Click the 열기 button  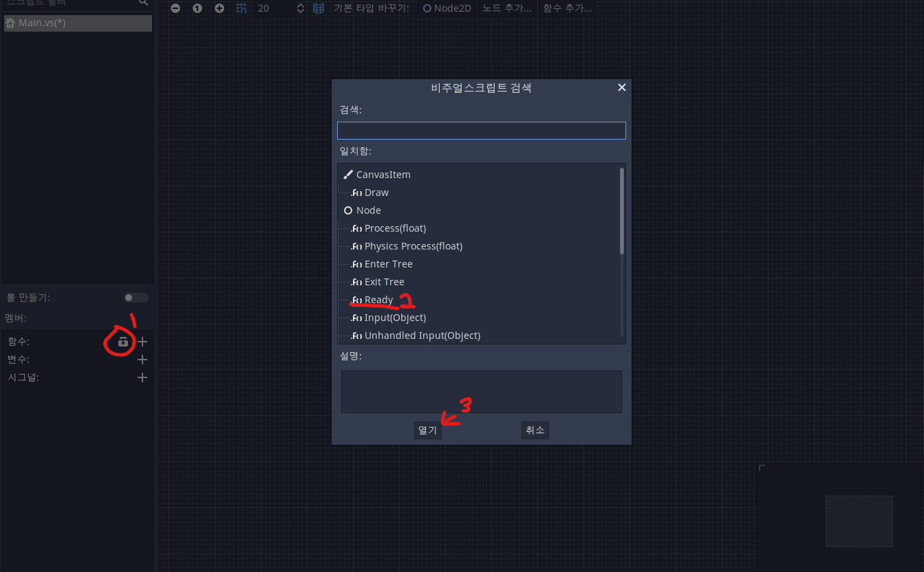coord(427,430)
